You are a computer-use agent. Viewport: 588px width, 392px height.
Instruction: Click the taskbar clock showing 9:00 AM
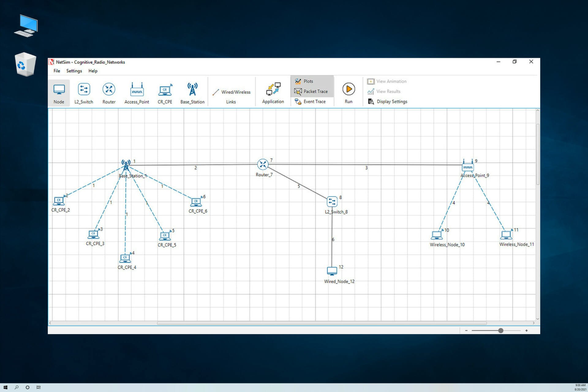pyautogui.click(x=580, y=387)
